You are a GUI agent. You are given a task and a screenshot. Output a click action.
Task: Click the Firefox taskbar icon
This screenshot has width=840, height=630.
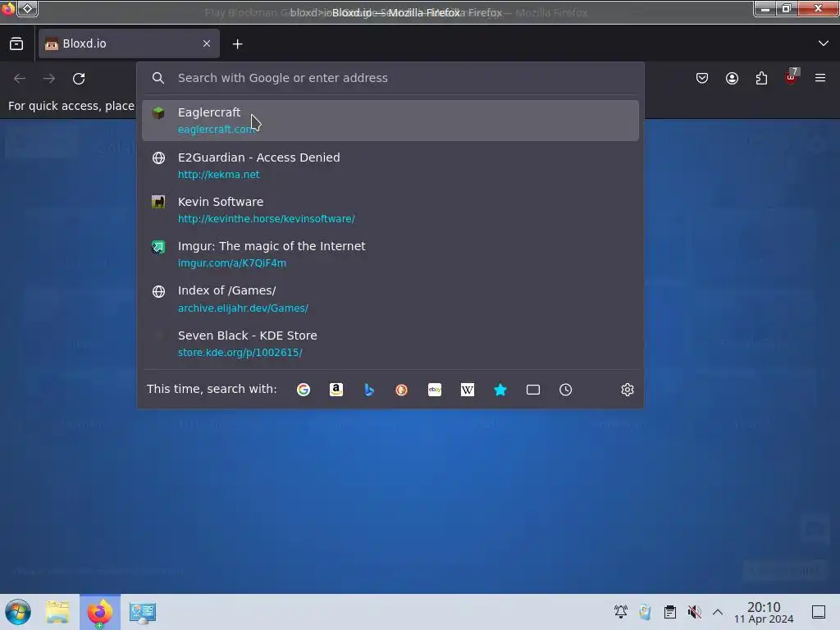pos(100,612)
